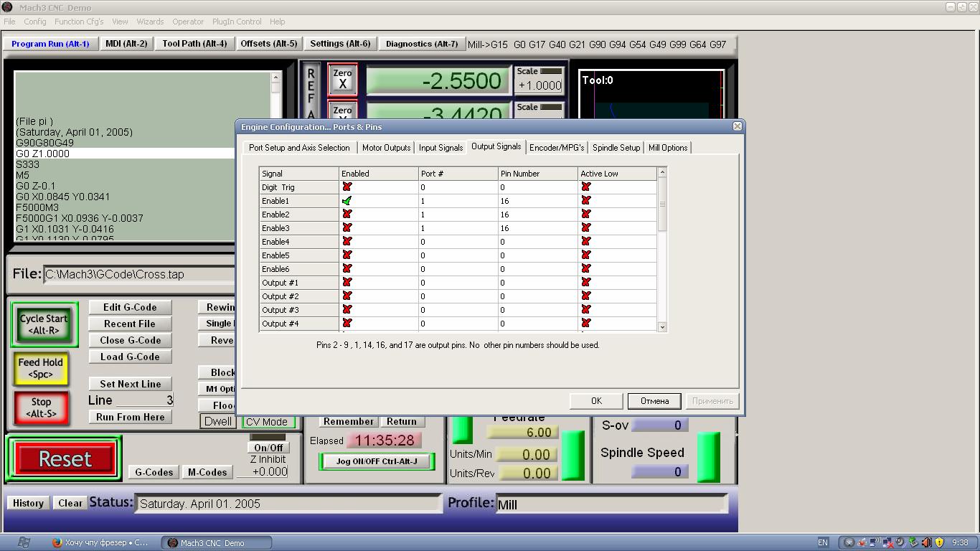Toggle Active Low mark for Enable6 row

[x=586, y=269]
